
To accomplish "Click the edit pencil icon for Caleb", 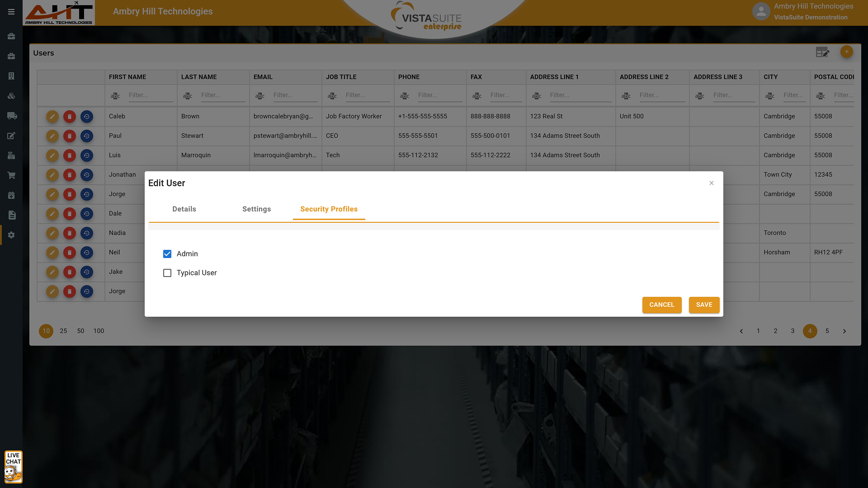I will coord(52,117).
